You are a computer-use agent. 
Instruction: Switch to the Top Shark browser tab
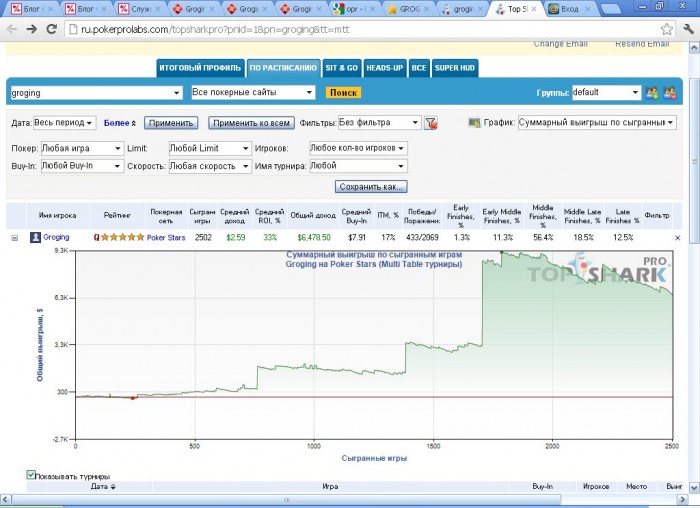pyautogui.click(x=515, y=9)
